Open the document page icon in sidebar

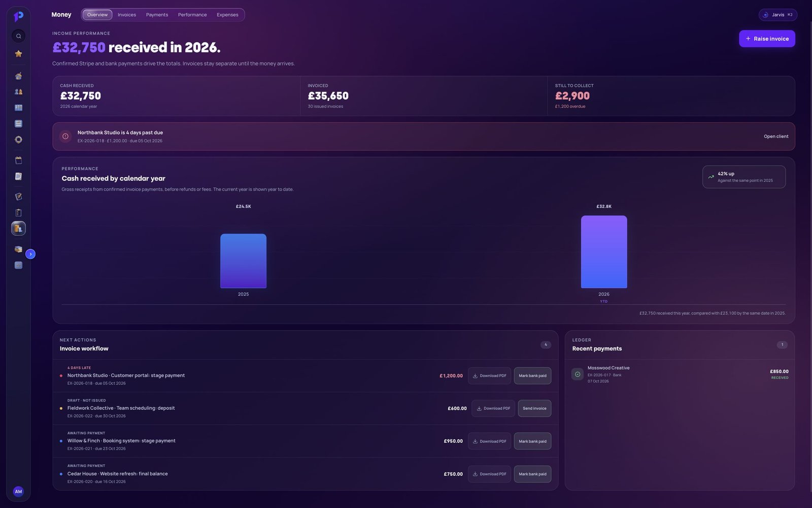coord(18,176)
